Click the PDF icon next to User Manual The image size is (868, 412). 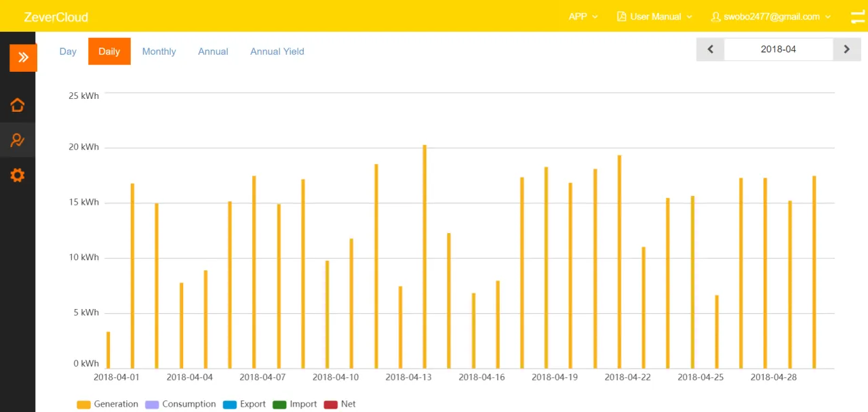(x=621, y=16)
